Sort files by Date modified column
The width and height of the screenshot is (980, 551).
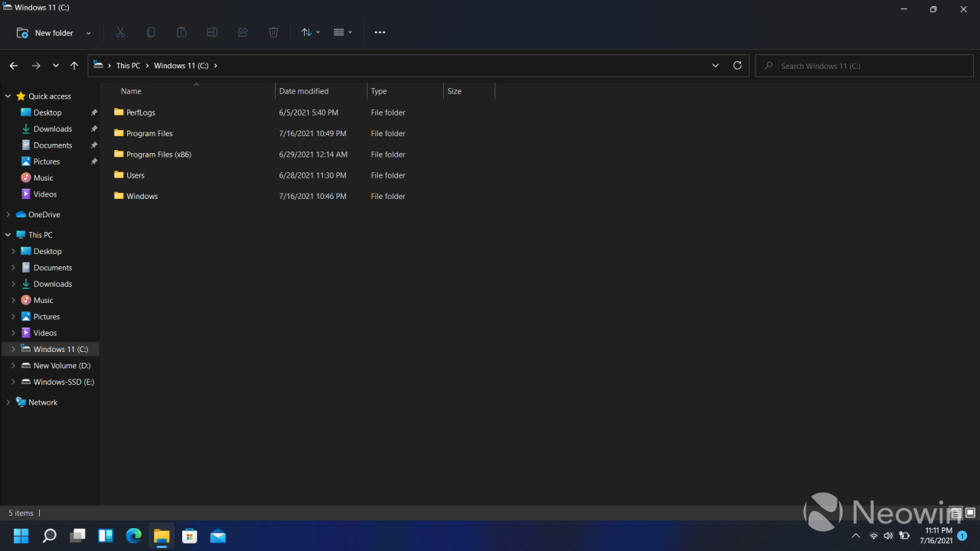[x=304, y=91]
